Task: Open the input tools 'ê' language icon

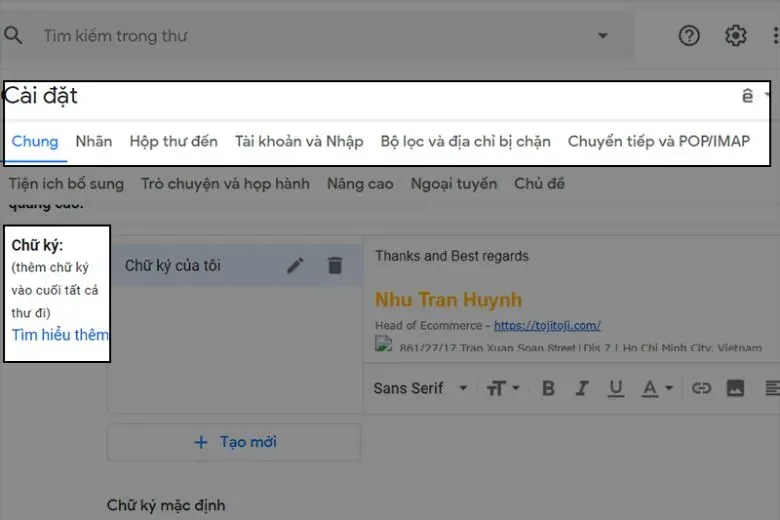Action: 747,96
